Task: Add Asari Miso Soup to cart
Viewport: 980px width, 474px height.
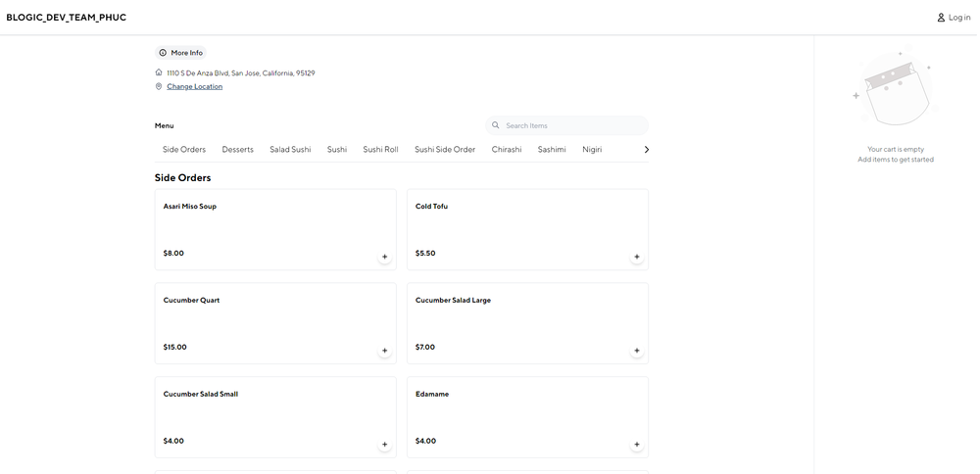Action: click(x=384, y=257)
